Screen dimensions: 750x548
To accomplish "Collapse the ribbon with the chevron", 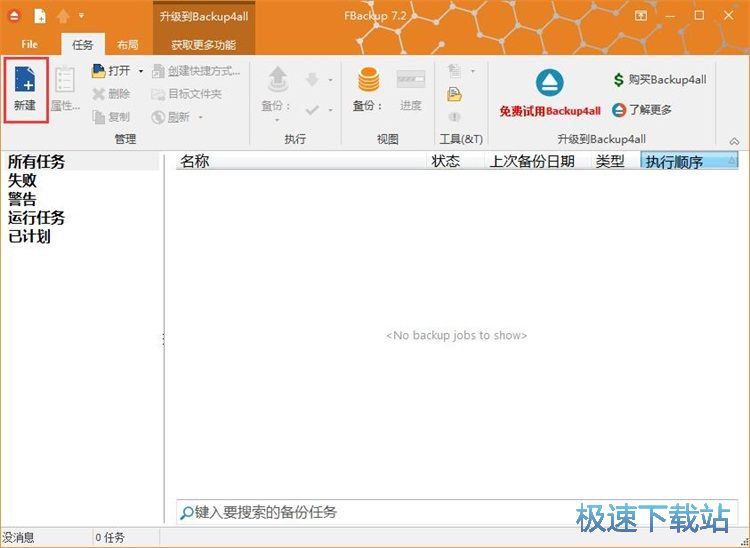I will point(734,141).
